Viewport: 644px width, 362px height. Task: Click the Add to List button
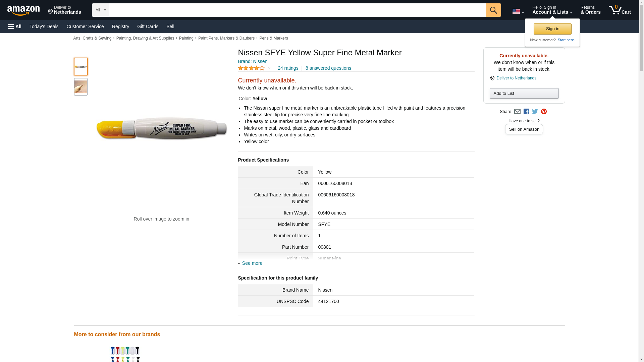(524, 93)
